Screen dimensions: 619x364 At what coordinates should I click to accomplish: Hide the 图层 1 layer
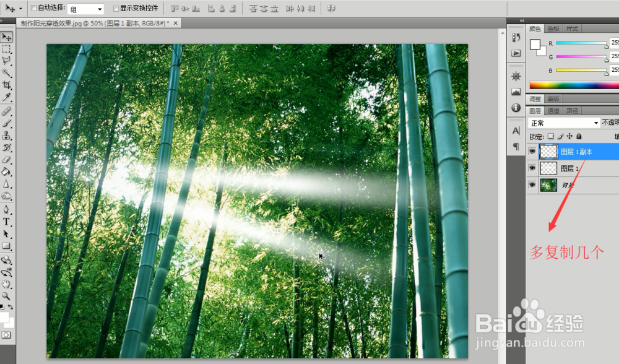tap(532, 168)
